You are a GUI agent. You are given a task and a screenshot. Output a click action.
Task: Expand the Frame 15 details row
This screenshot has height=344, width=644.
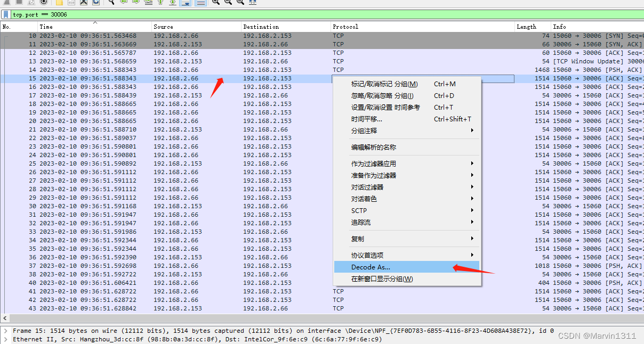6,331
